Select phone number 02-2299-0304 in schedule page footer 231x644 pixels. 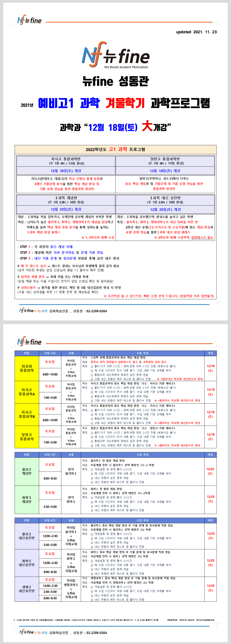point(96,633)
